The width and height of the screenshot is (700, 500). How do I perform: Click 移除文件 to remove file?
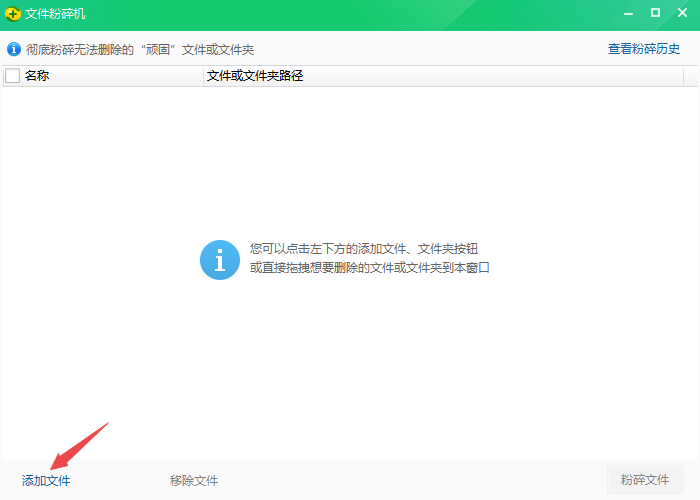pyautogui.click(x=194, y=481)
